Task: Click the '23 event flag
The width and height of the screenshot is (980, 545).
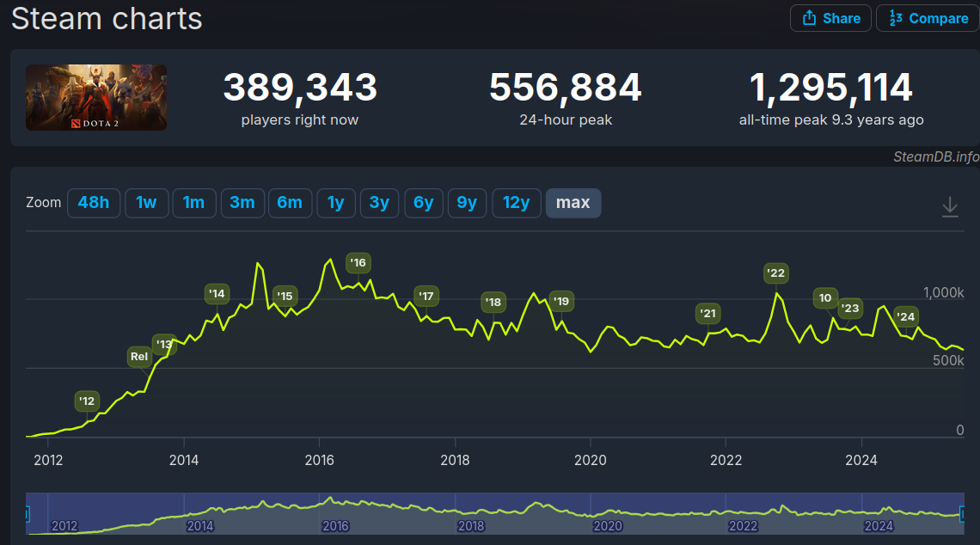Action: [x=850, y=308]
